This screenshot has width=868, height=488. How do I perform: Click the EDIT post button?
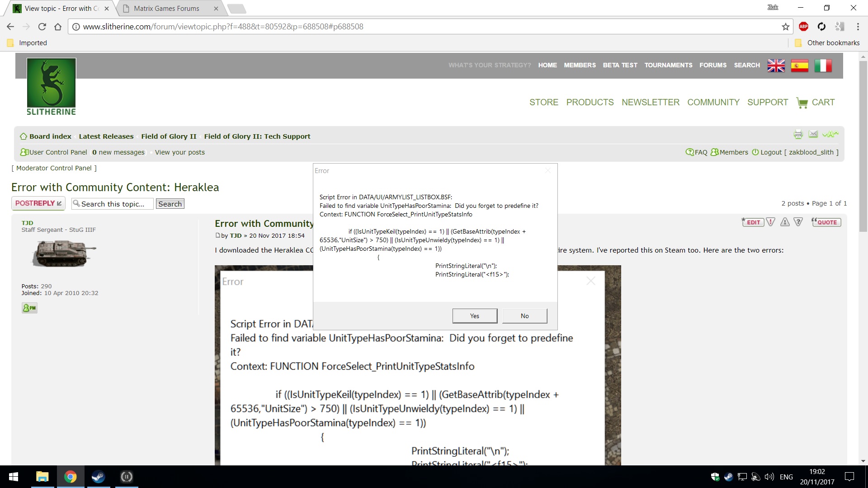753,222
